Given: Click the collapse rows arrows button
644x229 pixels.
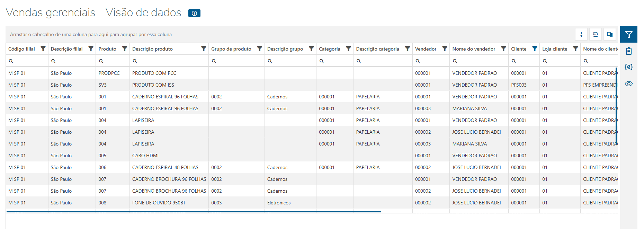Looking at the screenshot, I should tap(581, 34).
